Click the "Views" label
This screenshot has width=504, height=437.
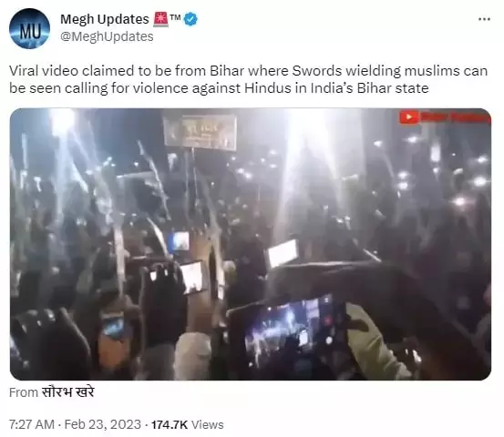(x=207, y=425)
